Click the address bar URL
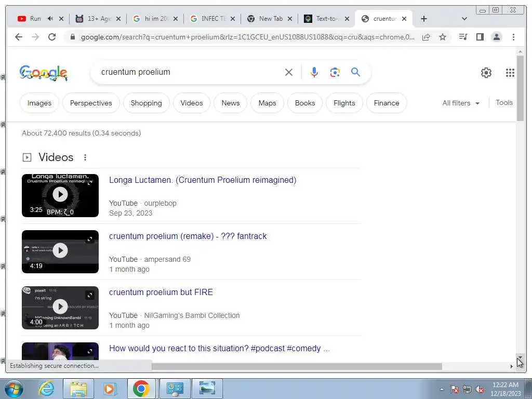Viewport: 532px width, 399px height. 247,37
